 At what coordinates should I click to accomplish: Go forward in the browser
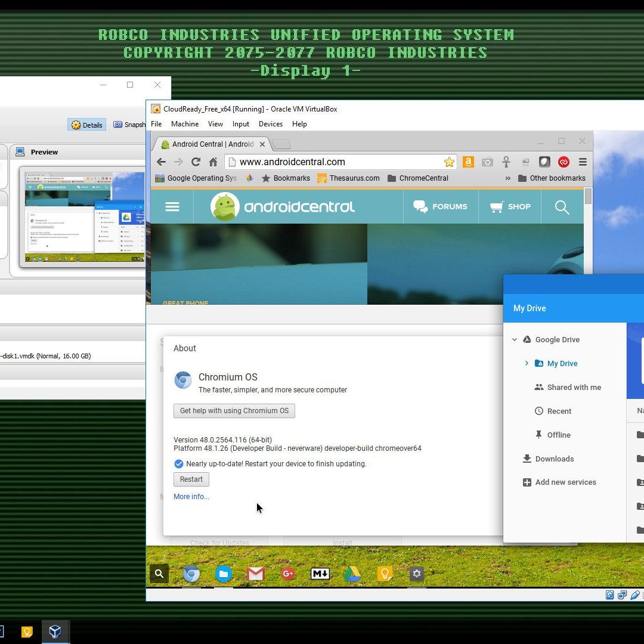click(178, 162)
